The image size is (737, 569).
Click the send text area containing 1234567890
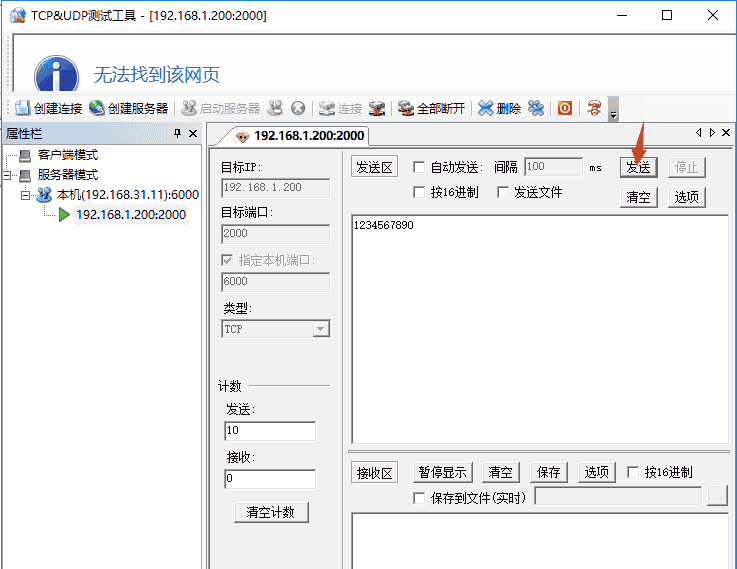click(540, 329)
